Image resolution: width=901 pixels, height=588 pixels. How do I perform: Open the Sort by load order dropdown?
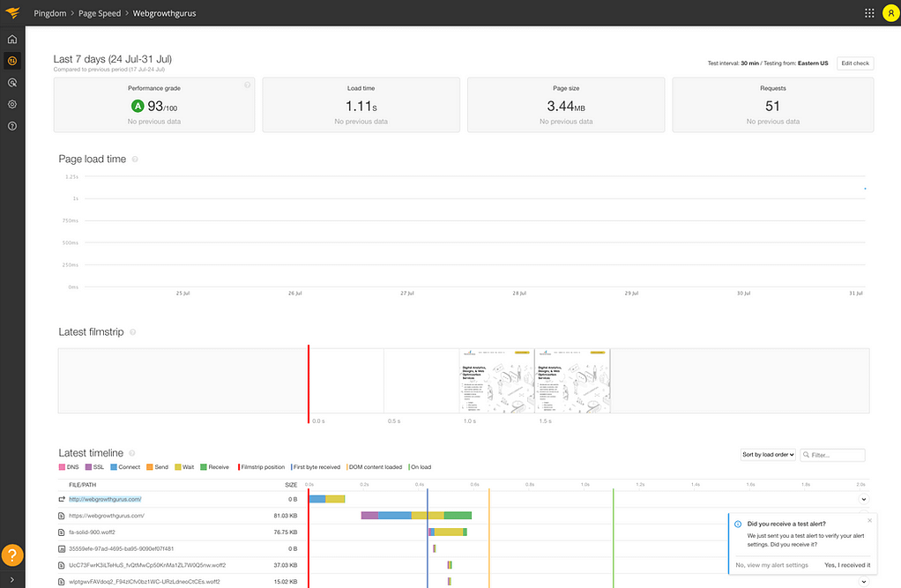(x=766, y=453)
